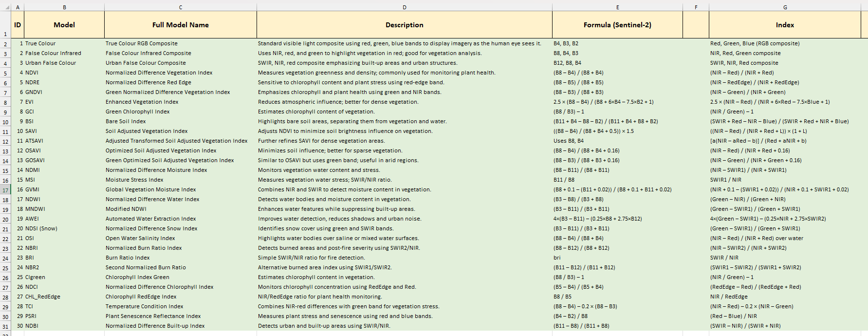
Task: Click index cell 'Red, Green, Blue (RGB composite)'
Action: [x=785, y=43]
